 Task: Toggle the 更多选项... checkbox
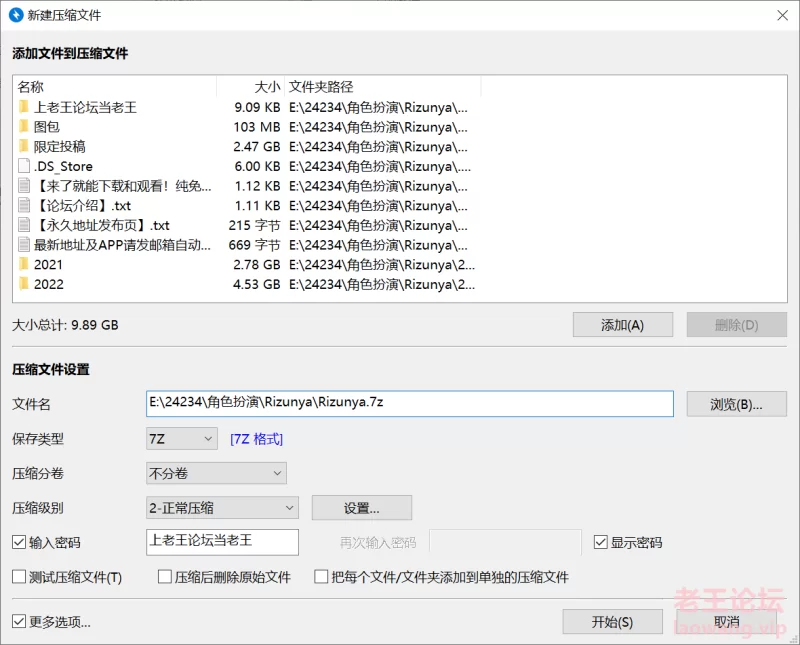[x=19, y=621]
